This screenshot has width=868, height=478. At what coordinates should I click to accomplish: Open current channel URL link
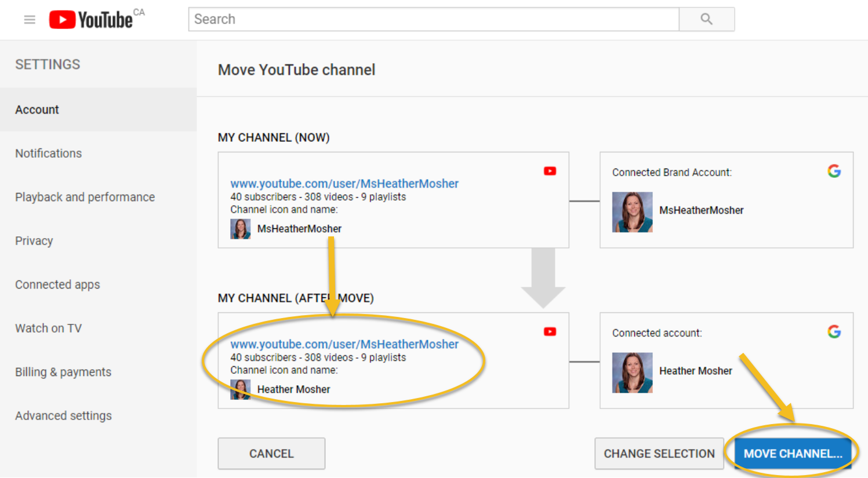tap(344, 184)
